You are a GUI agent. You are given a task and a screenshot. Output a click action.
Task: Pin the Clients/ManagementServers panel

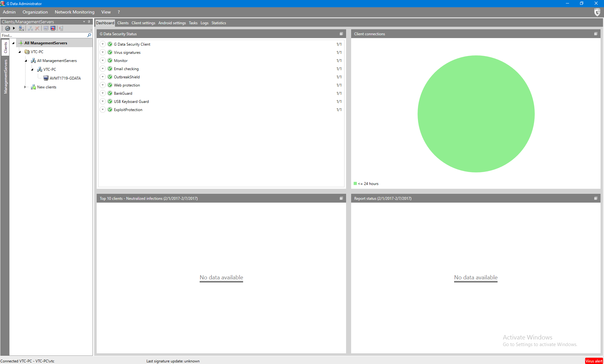(89, 22)
